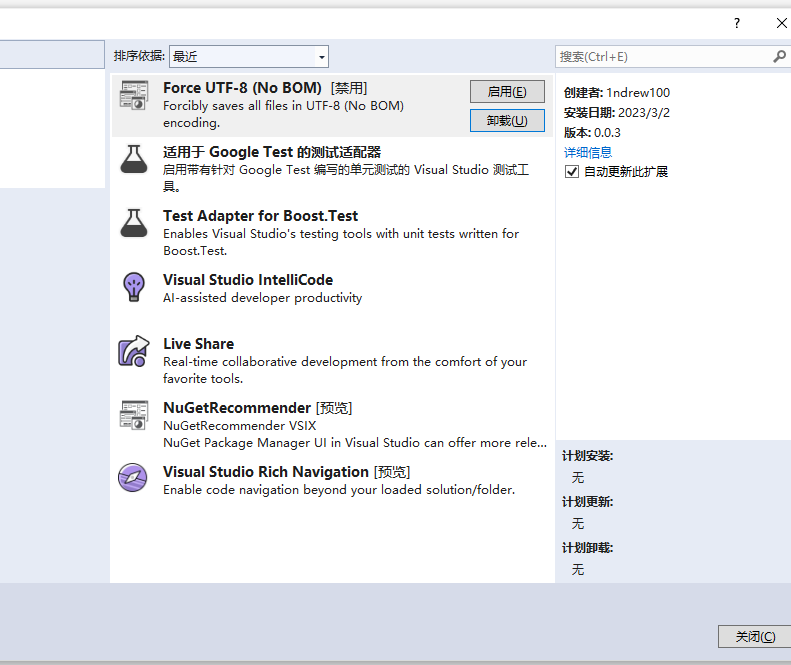
Task: Click the 计划卸载 label
Action: 587,548
